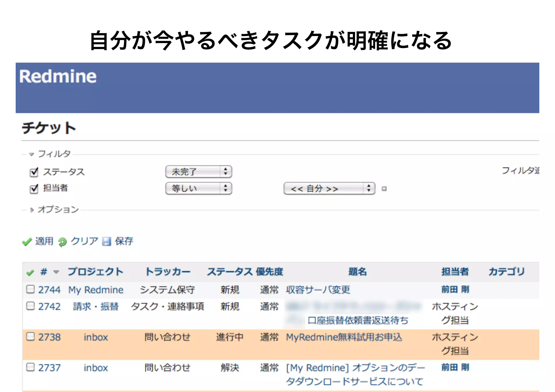Click assignee 前田 剛 in row 2737
Image resolution: width=555 pixels, height=392 pixels.
(455, 367)
